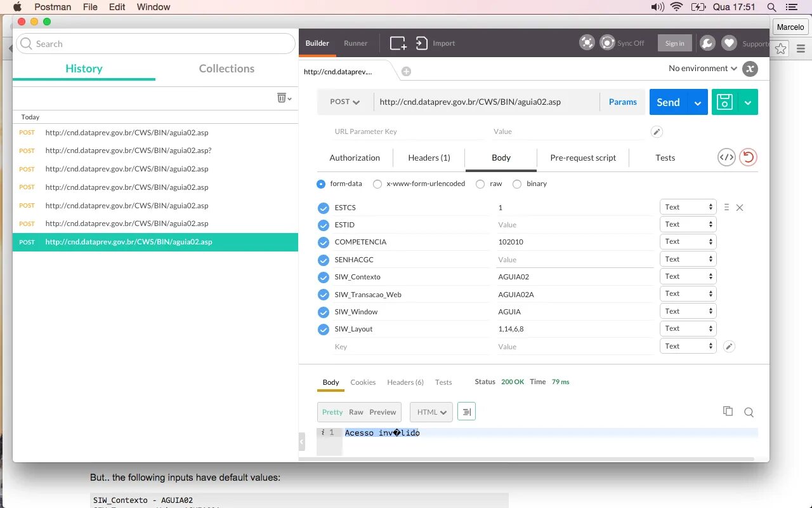Open bulk edit pencil icon for form-data

[x=730, y=346]
